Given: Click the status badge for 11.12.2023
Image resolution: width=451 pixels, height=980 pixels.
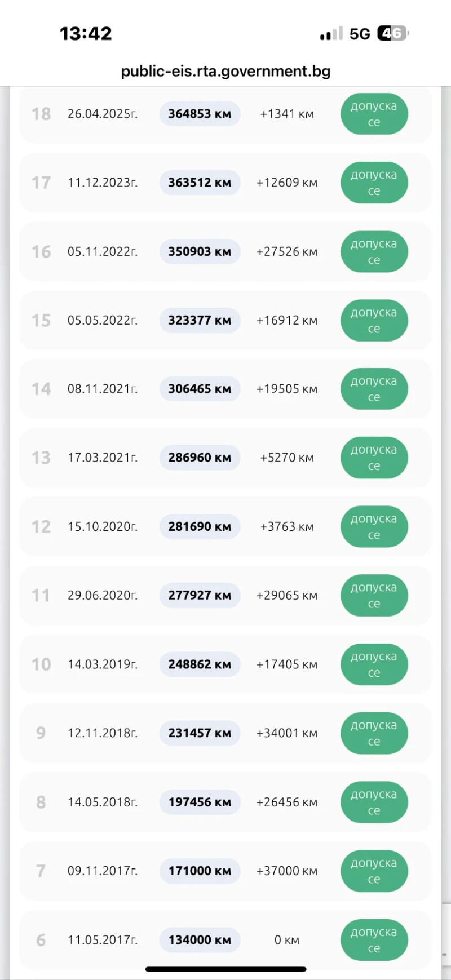Looking at the screenshot, I should click(x=374, y=183).
